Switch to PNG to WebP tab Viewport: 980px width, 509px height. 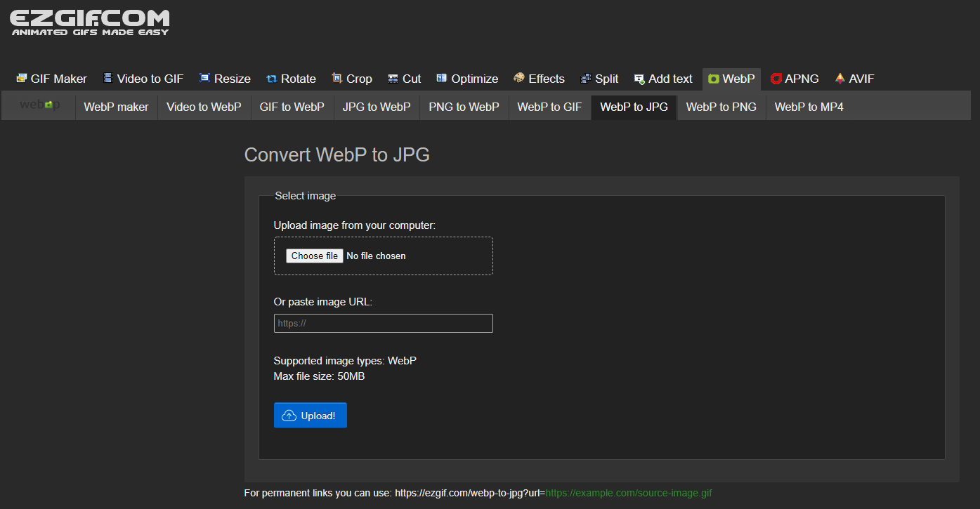pos(464,107)
